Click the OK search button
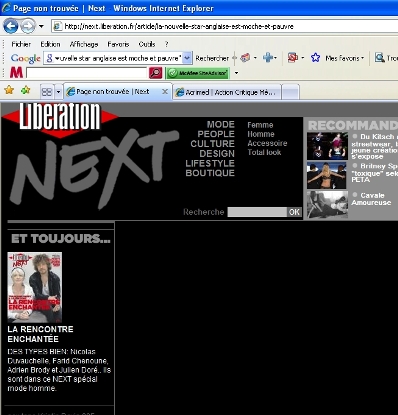 tap(294, 212)
